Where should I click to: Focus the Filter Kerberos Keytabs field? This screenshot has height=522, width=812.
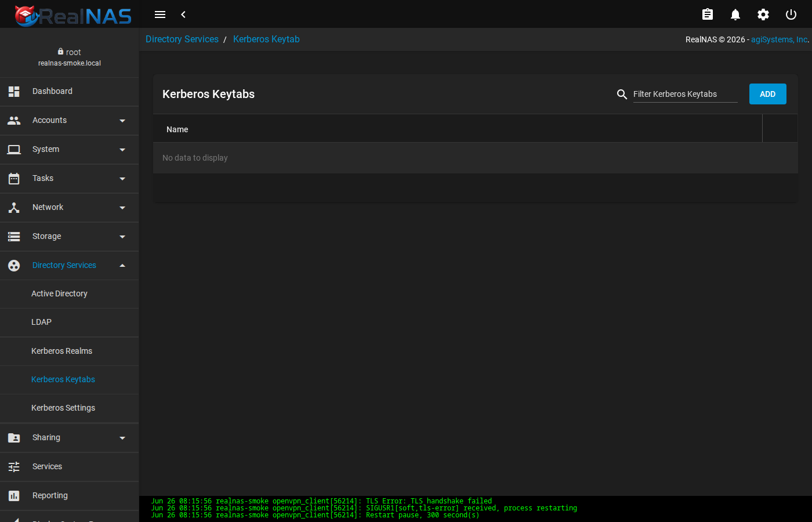click(x=686, y=94)
